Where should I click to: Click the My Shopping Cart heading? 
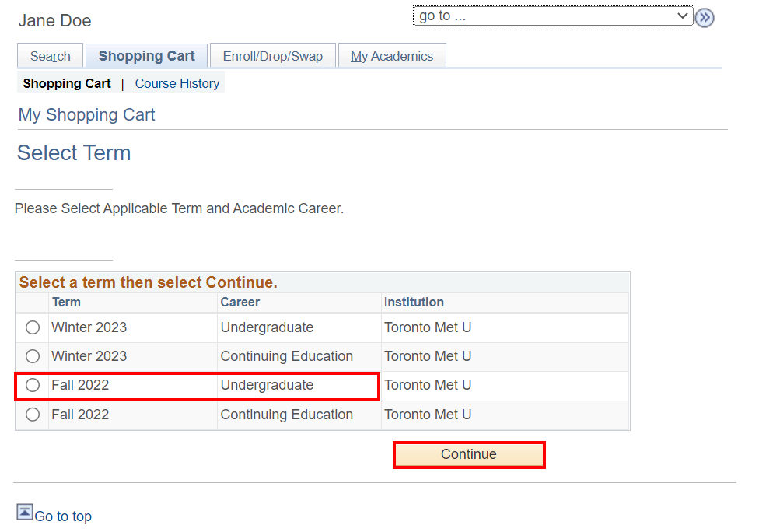[x=86, y=115]
